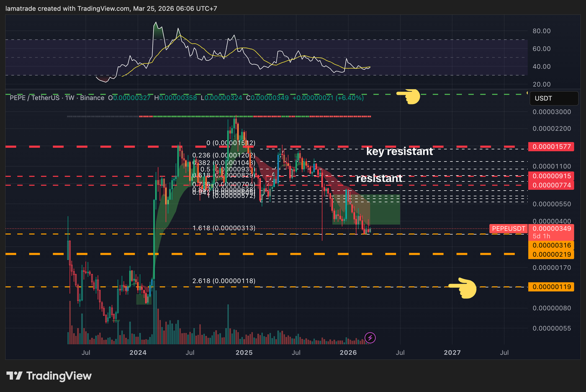Click the TradingView logo at the bottom

(x=49, y=376)
